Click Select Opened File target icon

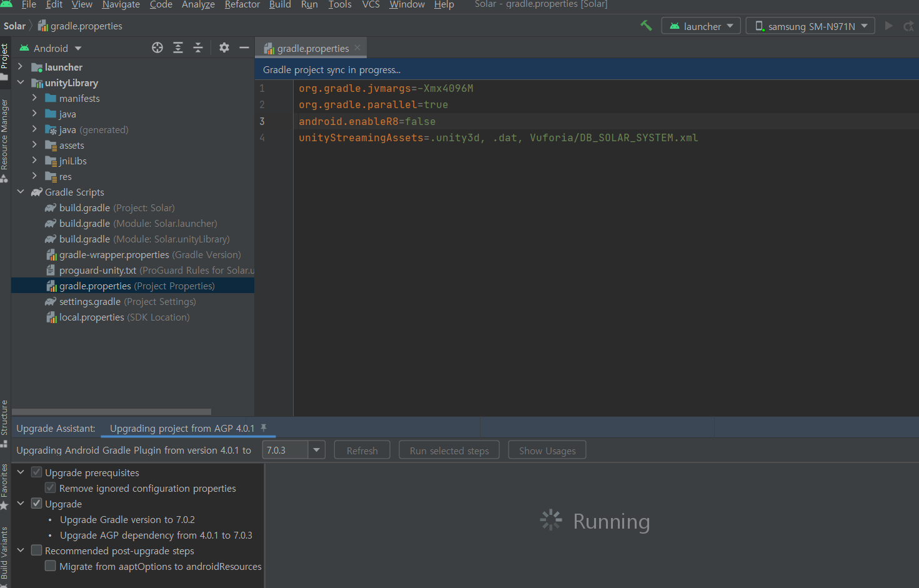pos(157,47)
